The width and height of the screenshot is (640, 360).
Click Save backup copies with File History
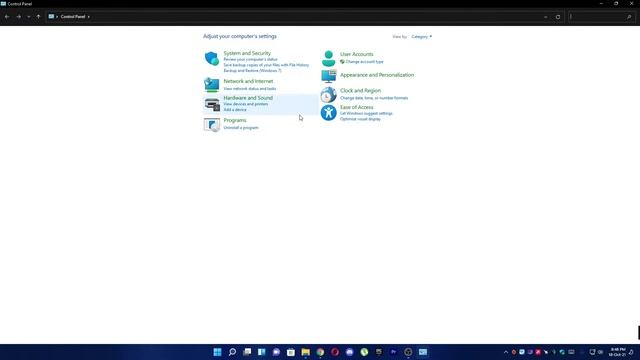(266, 65)
